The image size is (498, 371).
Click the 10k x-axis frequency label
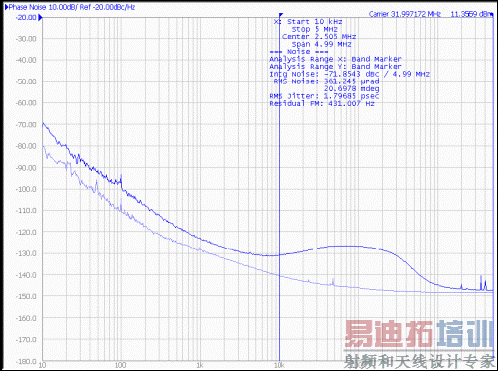pos(279,365)
